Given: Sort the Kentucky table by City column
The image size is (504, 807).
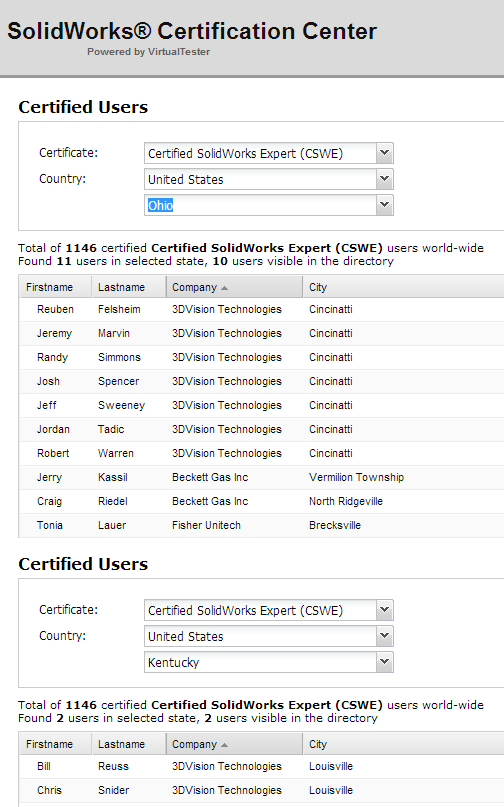Looking at the screenshot, I should [404, 744].
